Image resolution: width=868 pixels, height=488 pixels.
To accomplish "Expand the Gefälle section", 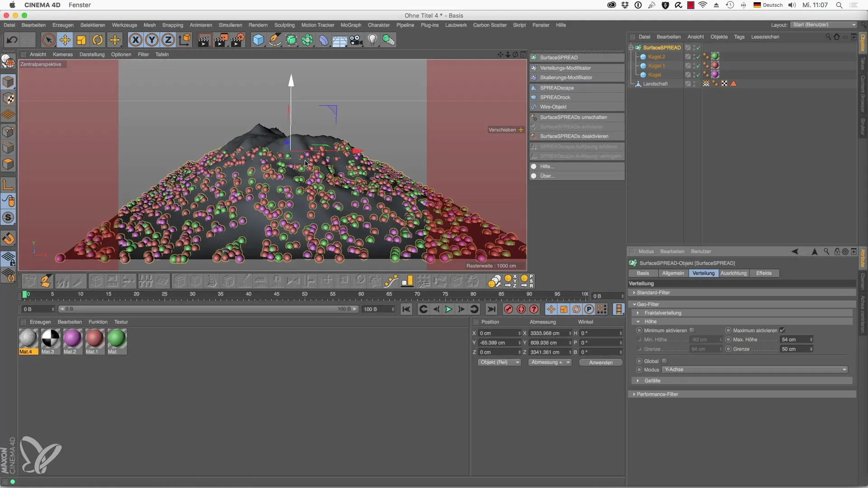I will click(638, 380).
